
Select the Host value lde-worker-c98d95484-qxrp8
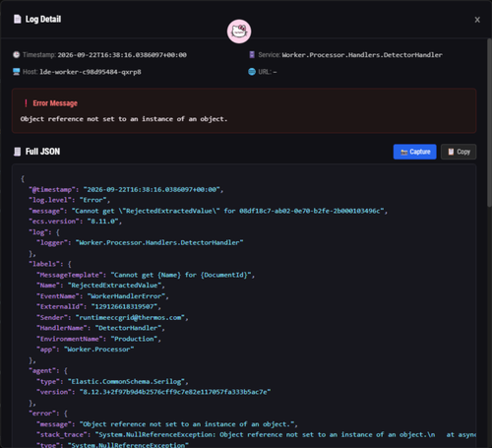91,72
